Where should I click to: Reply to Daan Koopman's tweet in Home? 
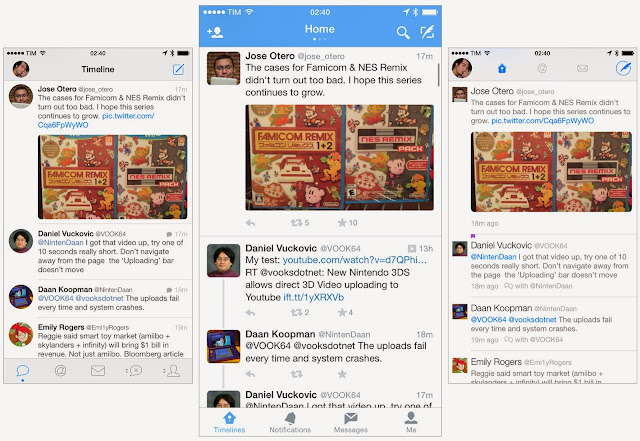point(250,374)
